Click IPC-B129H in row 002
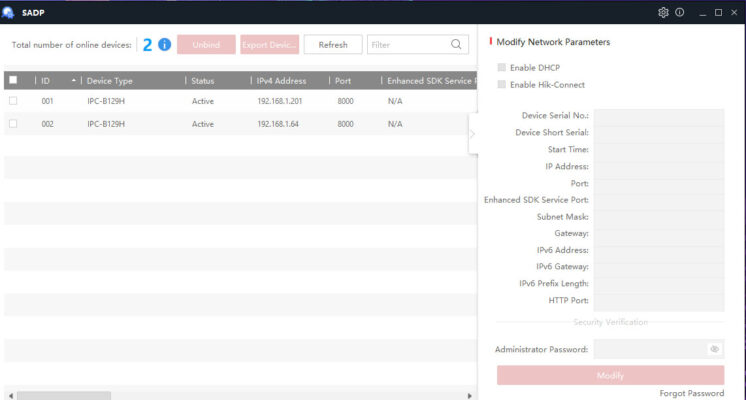The width and height of the screenshot is (746, 400). 106,124
